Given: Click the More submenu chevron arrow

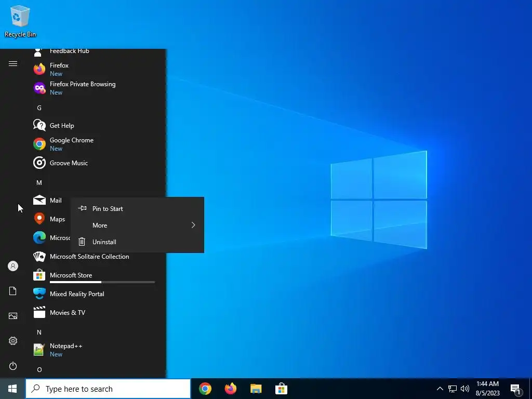Looking at the screenshot, I should point(193,225).
